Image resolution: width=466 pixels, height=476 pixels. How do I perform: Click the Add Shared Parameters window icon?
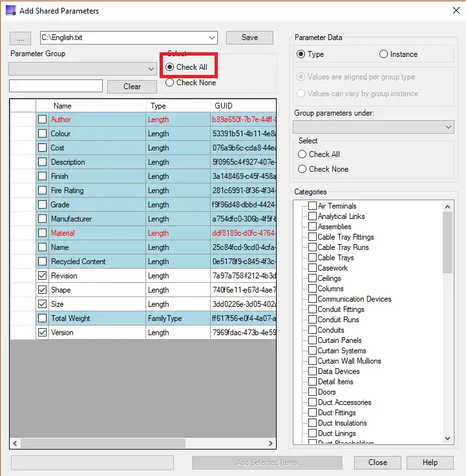pyautogui.click(x=10, y=10)
